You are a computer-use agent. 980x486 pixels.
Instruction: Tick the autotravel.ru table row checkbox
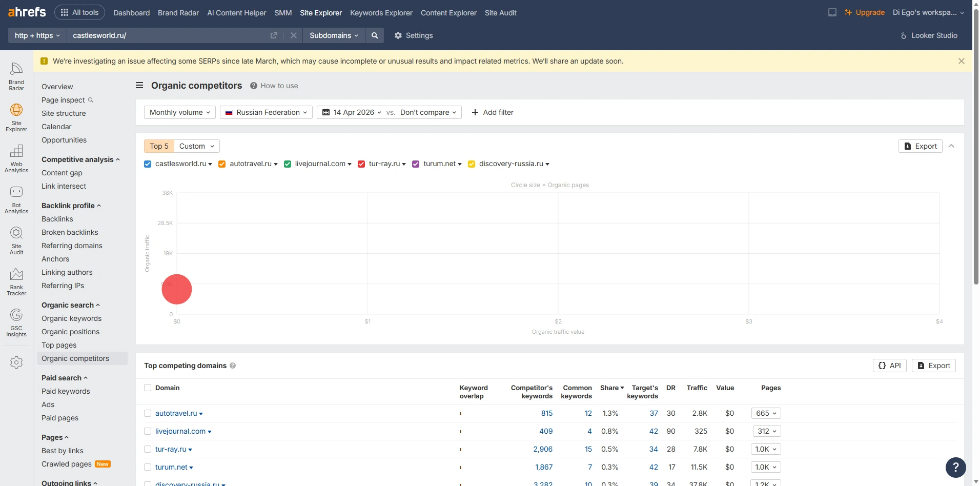tap(148, 413)
